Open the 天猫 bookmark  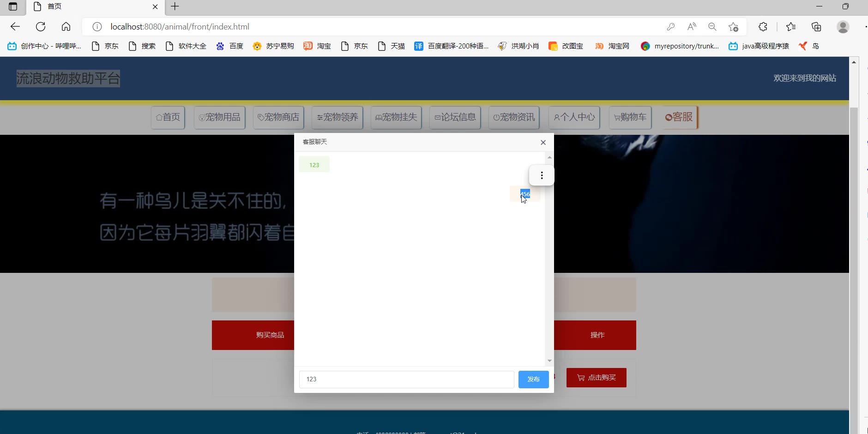point(391,46)
